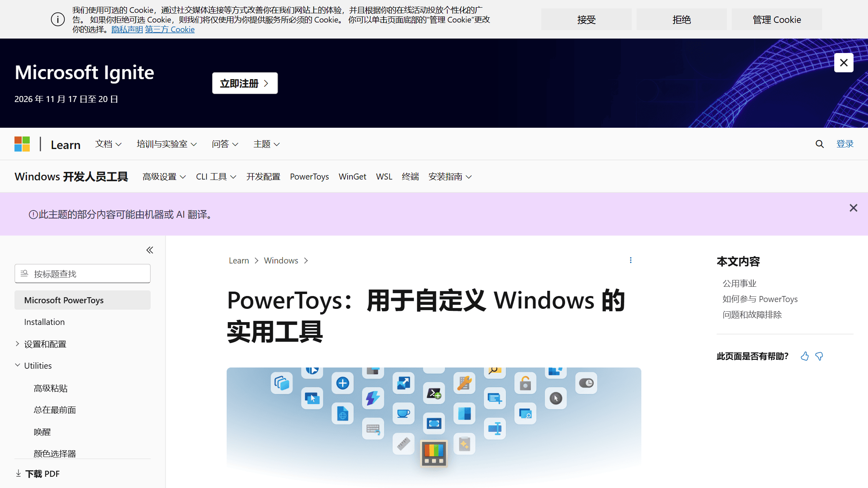The height and width of the screenshot is (488, 868).
Task: Expand the 文档 dropdown menu
Action: click(108, 144)
